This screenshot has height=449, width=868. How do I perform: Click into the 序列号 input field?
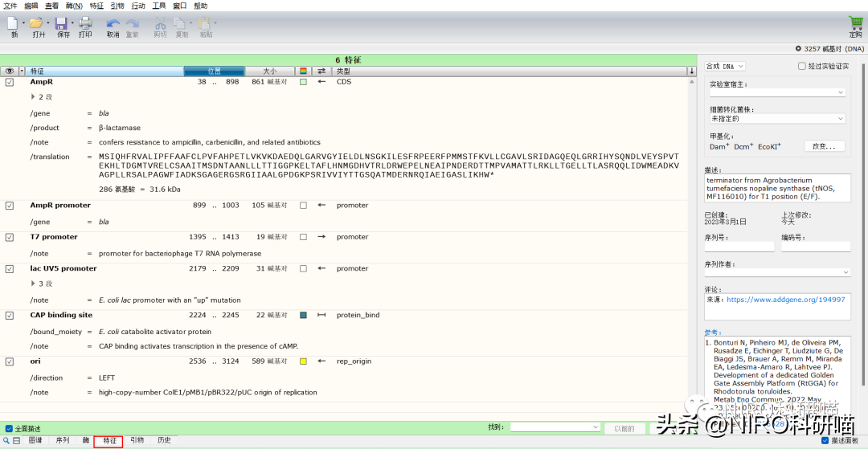coord(739,247)
